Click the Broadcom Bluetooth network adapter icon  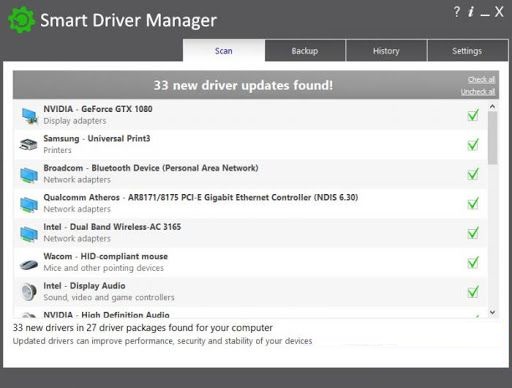coord(29,175)
